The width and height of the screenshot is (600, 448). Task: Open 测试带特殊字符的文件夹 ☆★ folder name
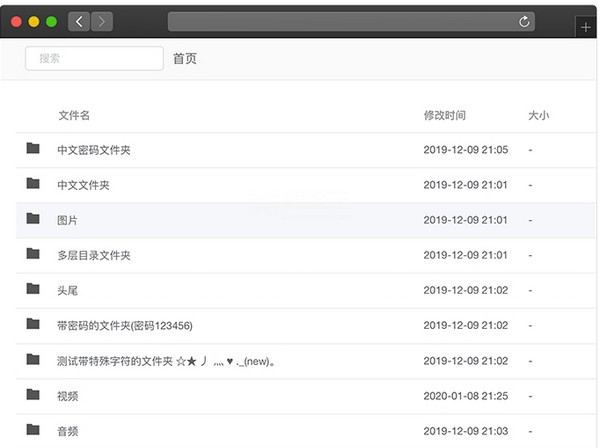(166, 361)
